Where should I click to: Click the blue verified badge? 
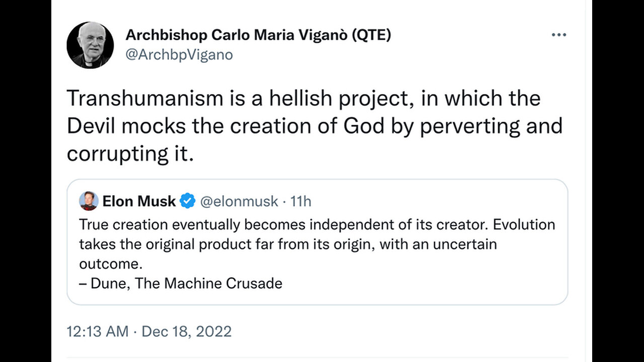pyautogui.click(x=188, y=201)
